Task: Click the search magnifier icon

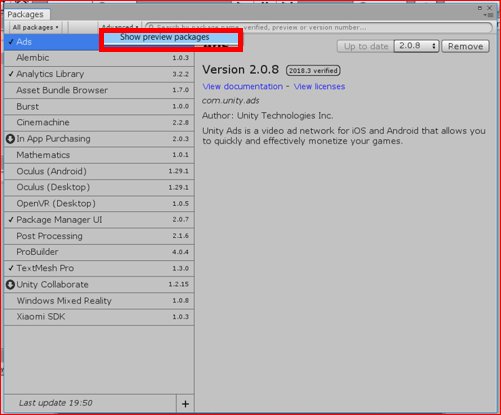Action: pyautogui.click(x=151, y=27)
